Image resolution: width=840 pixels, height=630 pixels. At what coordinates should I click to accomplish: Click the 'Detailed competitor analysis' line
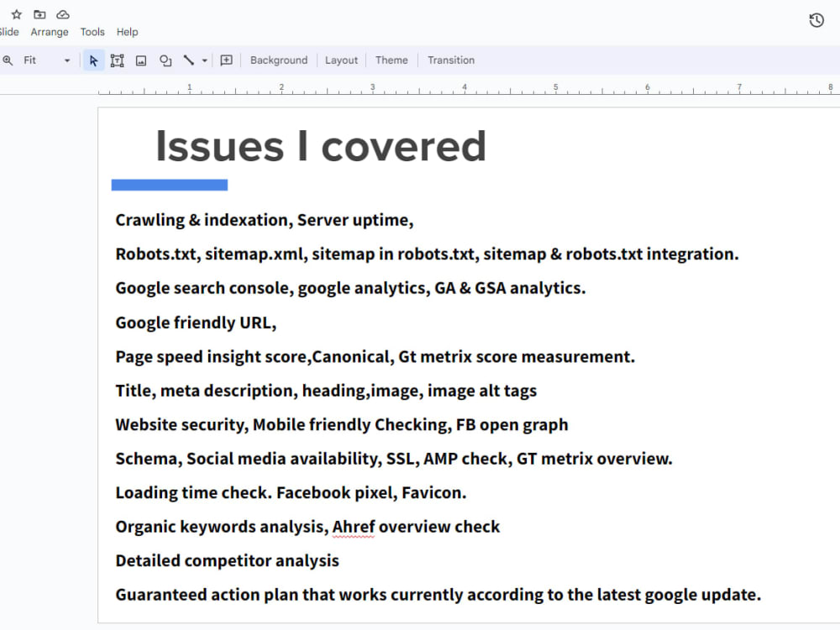pos(227,561)
